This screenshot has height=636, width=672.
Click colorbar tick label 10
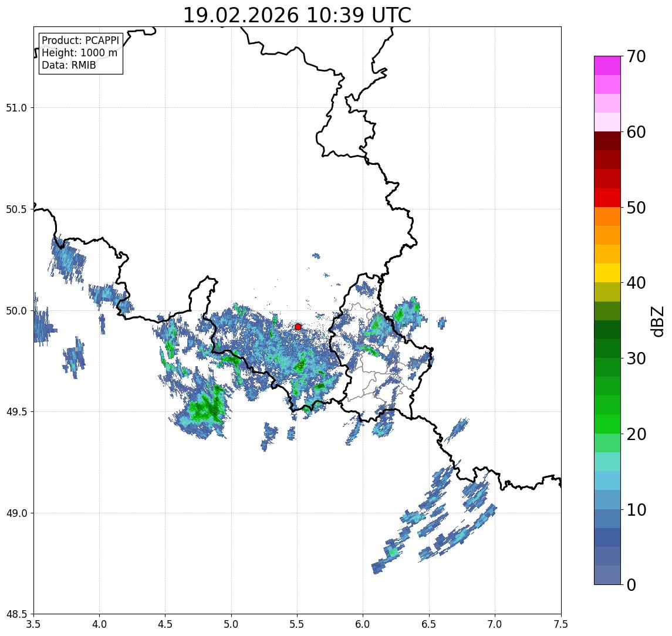[636, 510]
